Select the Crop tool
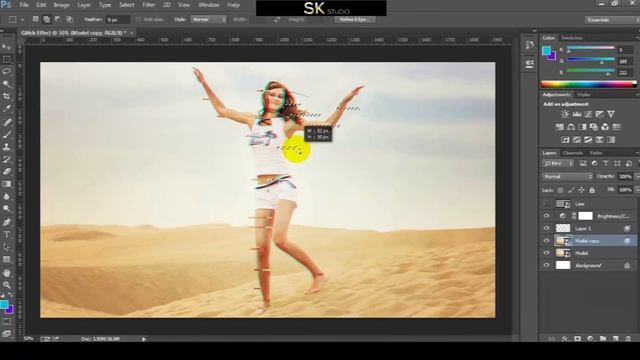 coord(7,96)
